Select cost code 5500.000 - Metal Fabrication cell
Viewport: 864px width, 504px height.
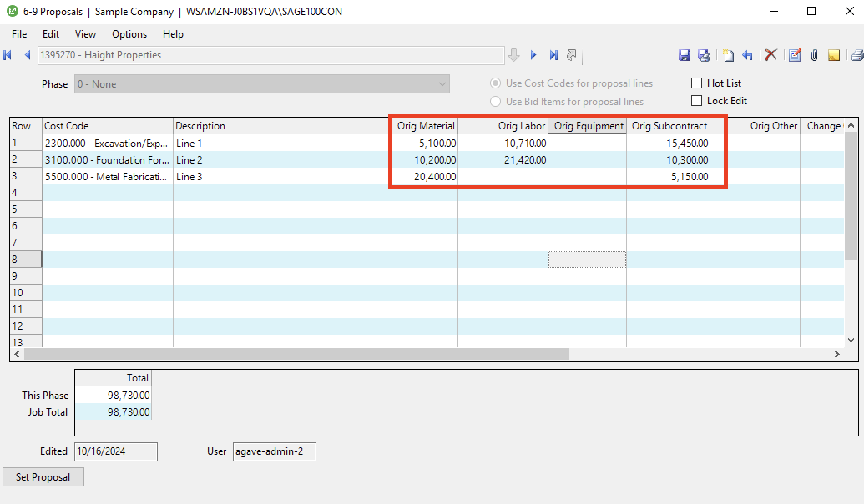(108, 176)
